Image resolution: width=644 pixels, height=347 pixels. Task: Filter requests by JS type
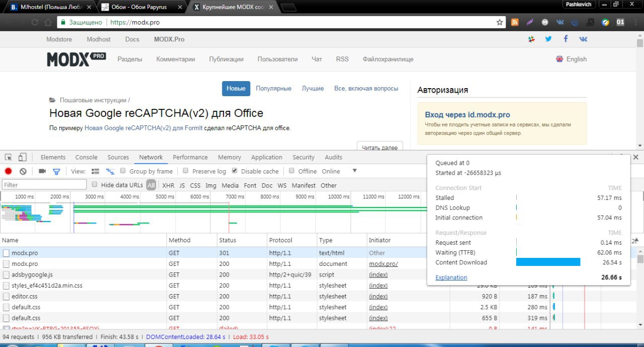pyautogui.click(x=182, y=185)
